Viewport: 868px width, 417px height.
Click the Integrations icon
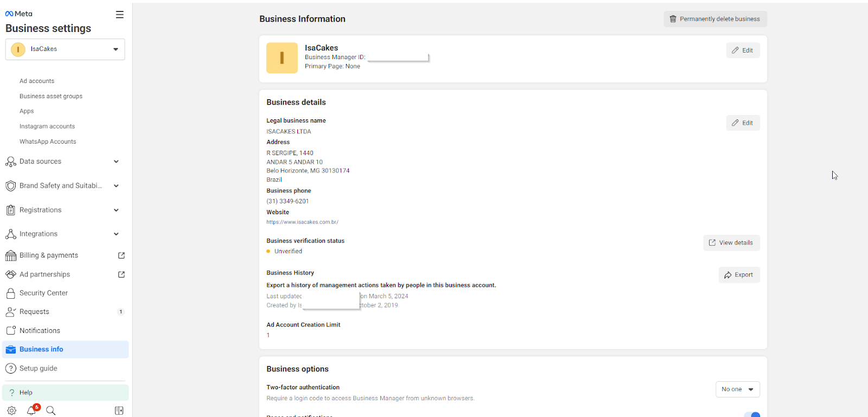(10, 234)
